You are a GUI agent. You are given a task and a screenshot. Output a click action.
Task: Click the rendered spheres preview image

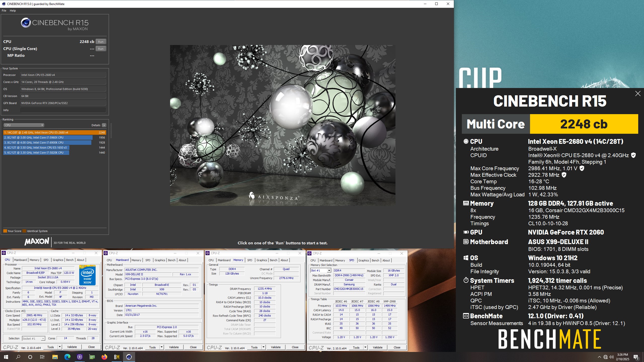click(283, 125)
